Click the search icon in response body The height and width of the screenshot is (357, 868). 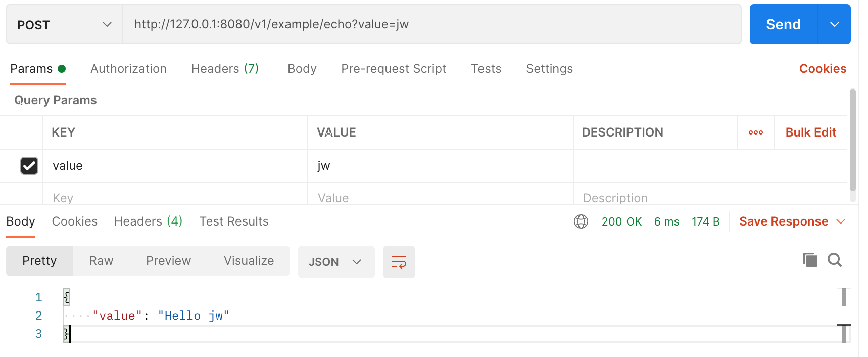pos(834,260)
